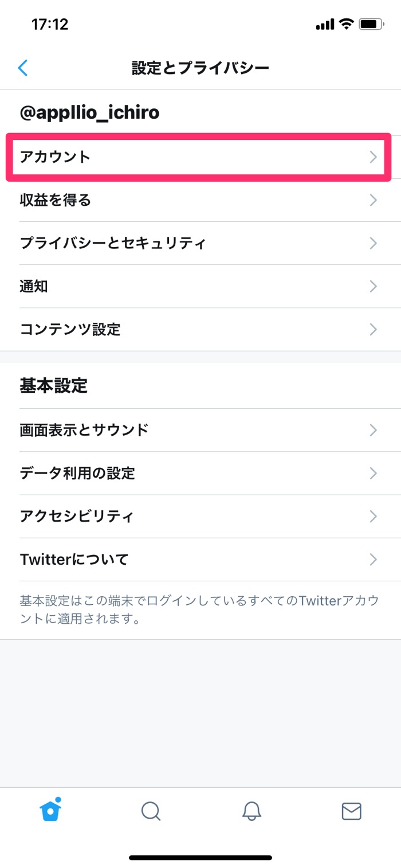The image size is (401, 868).
Task: Expand アカウント using its chevron
Action: point(374,157)
